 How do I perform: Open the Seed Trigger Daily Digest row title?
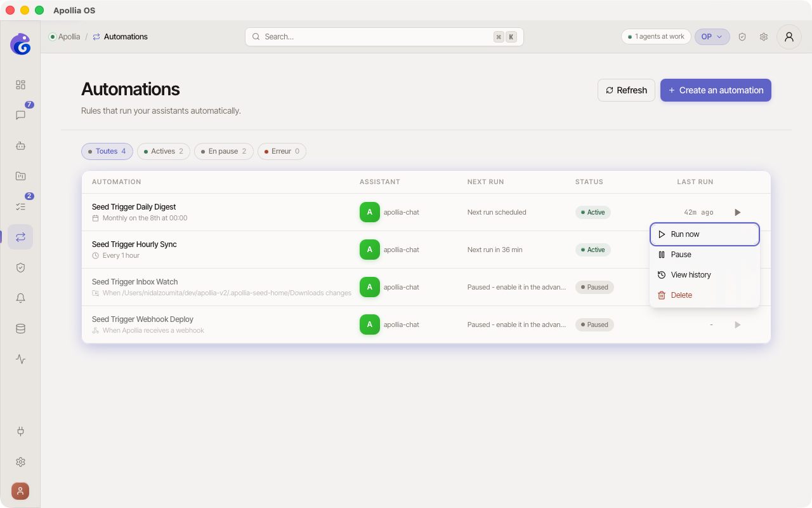tap(134, 207)
